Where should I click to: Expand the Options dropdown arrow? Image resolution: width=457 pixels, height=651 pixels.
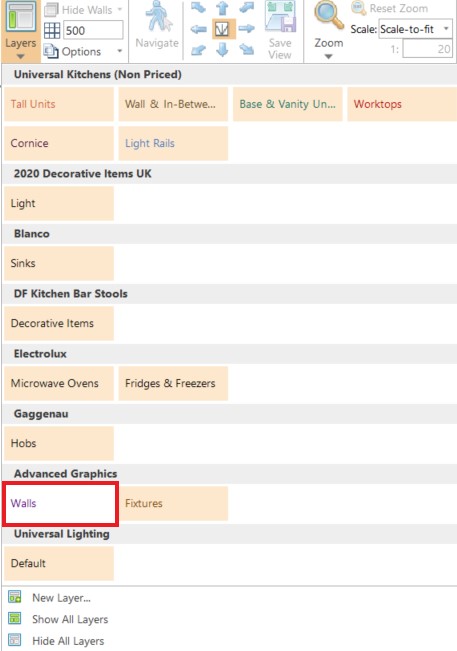120,51
